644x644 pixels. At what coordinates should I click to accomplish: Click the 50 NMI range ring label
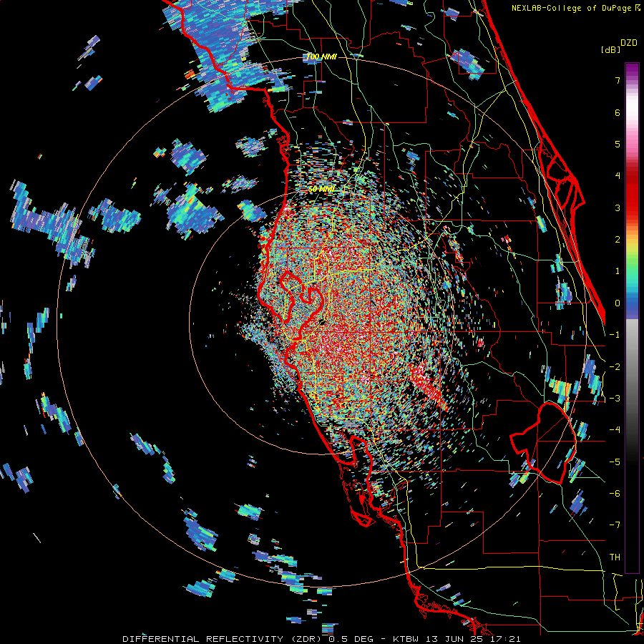click(x=321, y=190)
